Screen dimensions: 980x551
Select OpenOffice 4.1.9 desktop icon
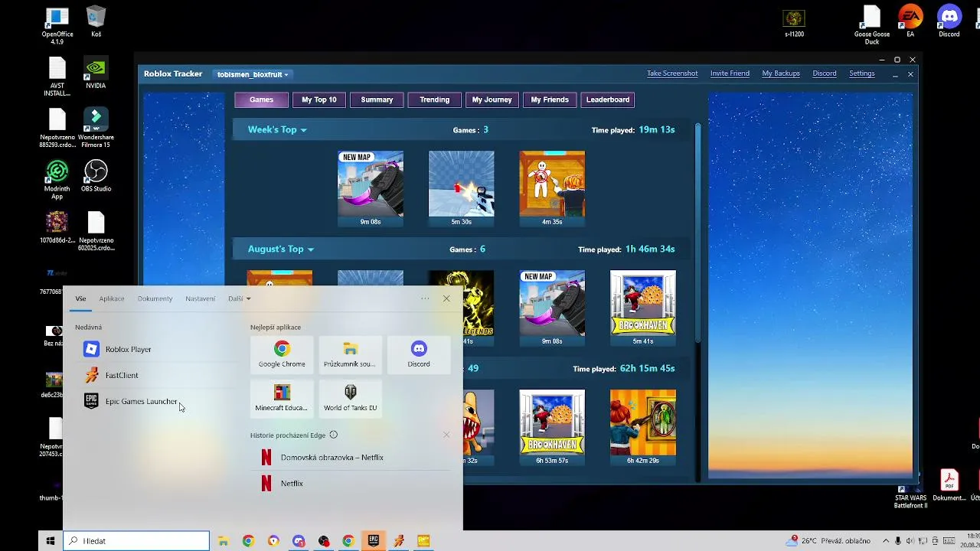click(57, 26)
